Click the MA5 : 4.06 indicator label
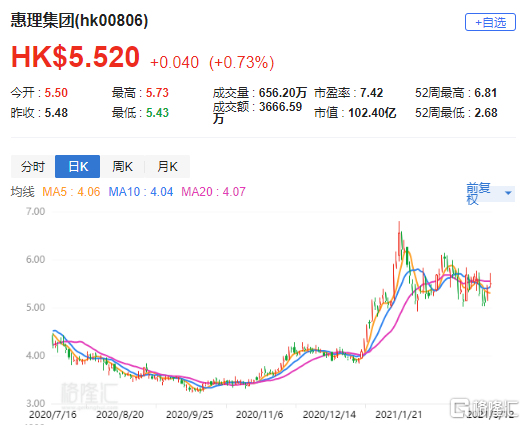This screenshot has width=525, height=425. coord(71,192)
